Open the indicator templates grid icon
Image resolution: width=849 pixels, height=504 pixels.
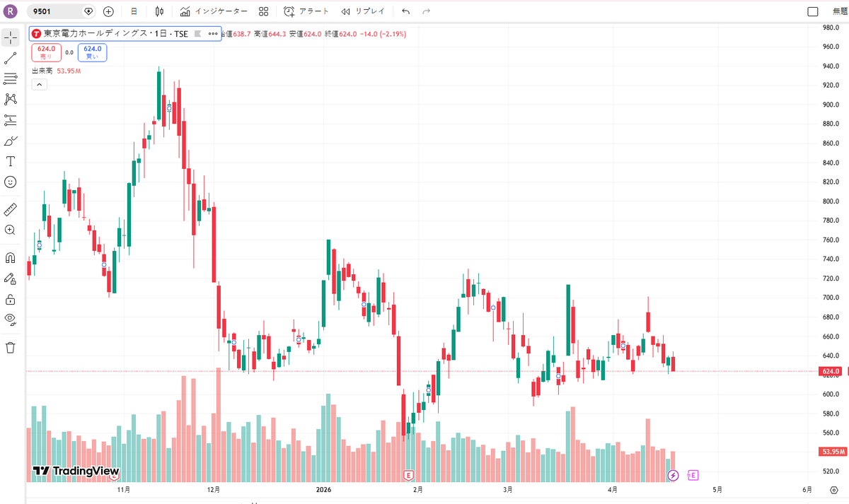[x=263, y=11]
